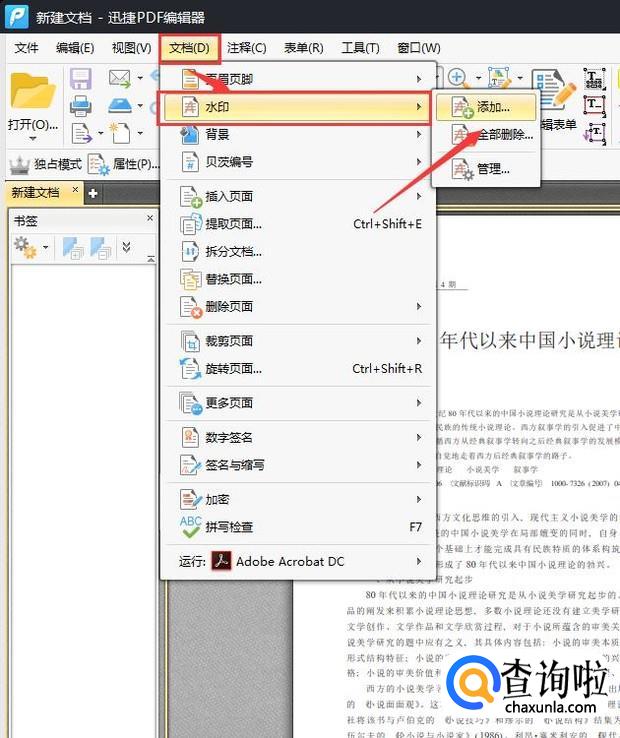Click the edit form icon

coord(554,89)
